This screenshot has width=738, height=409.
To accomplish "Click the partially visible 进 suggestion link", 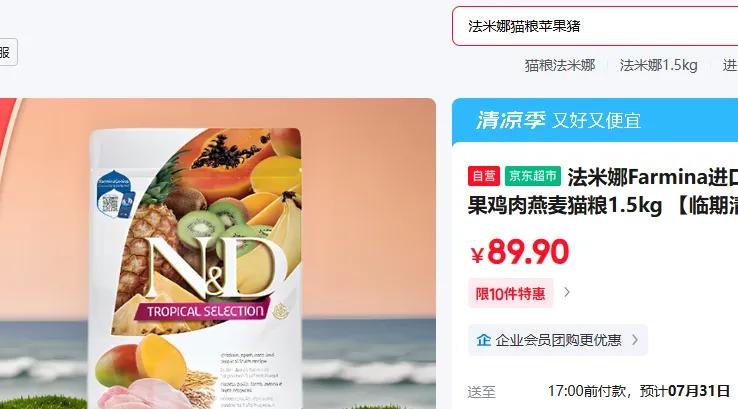I will point(730,65).
